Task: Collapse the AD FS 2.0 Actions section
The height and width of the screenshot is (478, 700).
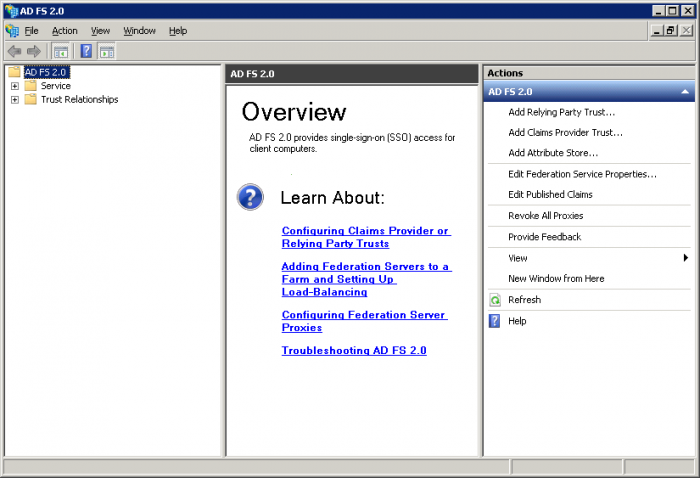Action: [684, 92]
